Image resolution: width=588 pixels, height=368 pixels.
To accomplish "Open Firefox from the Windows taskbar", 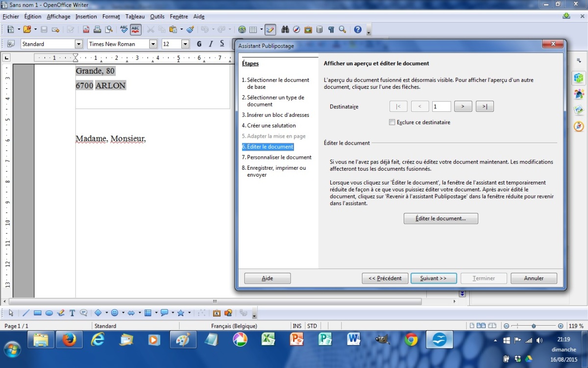I will coord(69,340).
